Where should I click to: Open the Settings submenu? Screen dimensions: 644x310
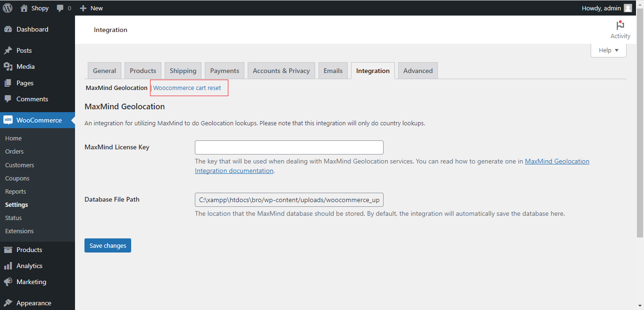pyautogui.click(x=17, y=204)
